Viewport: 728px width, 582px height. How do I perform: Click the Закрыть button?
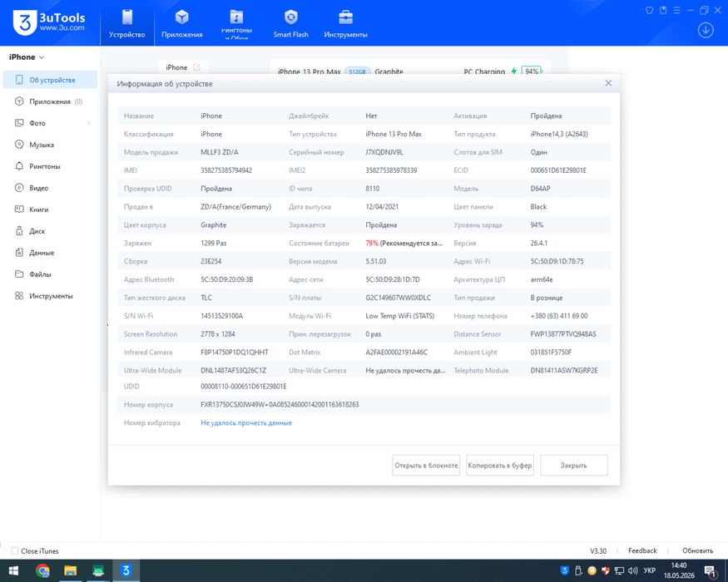tap(574, 465)
